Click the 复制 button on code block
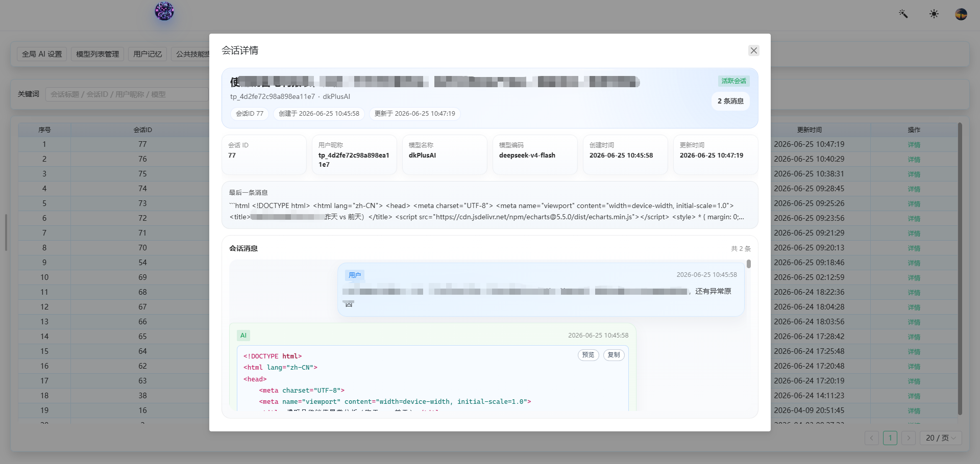The image size is (980, 464). point(614,355)
